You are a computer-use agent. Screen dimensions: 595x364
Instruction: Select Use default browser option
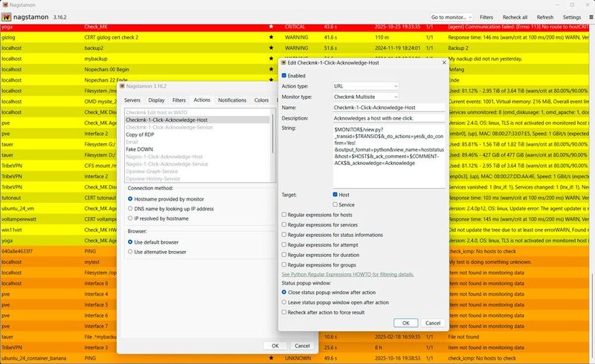pos(130,242)
